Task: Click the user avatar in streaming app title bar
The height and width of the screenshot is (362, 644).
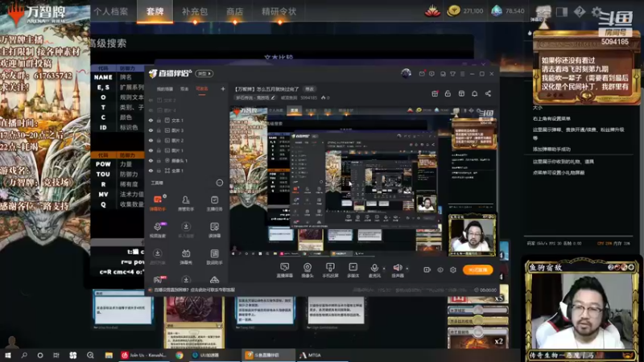Action: (406, 73)
